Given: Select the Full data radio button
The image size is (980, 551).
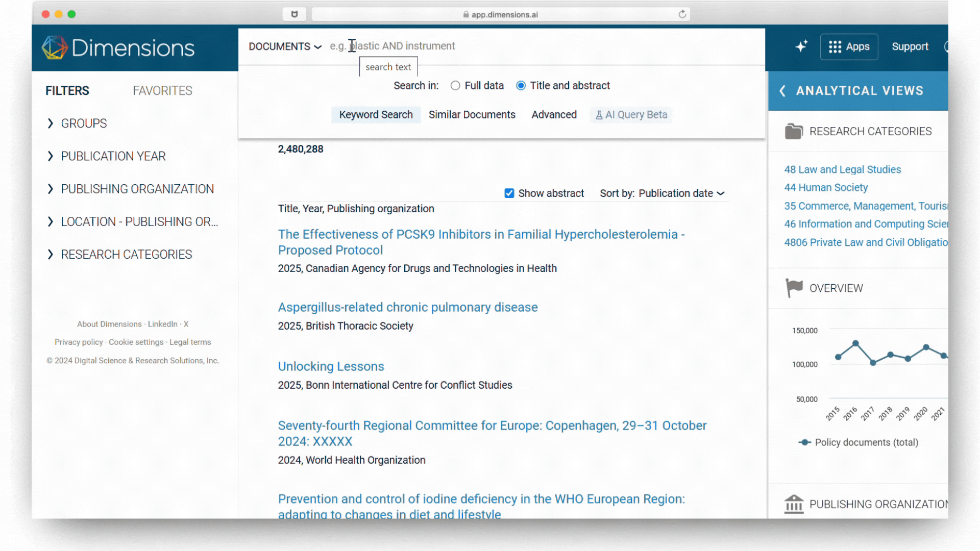Looking at the screenshot, I should [x=455, y=86].
